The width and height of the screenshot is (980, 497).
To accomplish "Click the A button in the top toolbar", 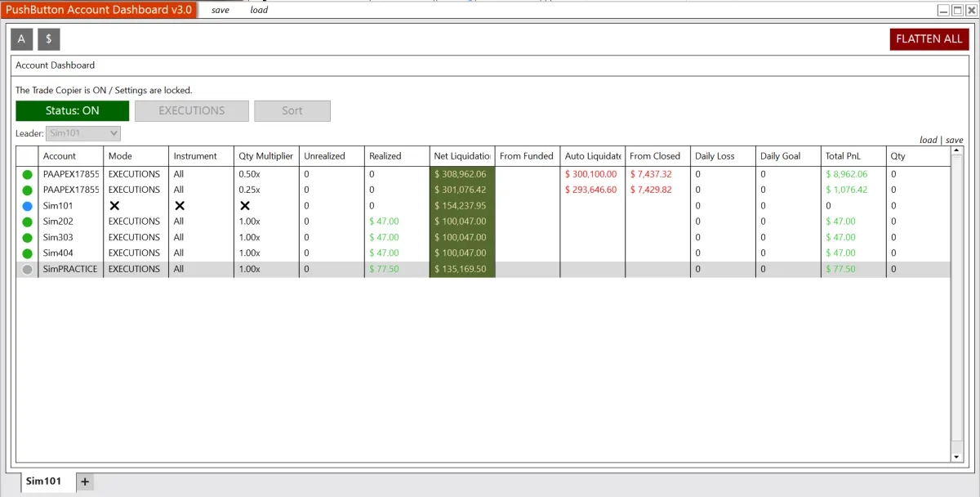I will pos(21,39).
